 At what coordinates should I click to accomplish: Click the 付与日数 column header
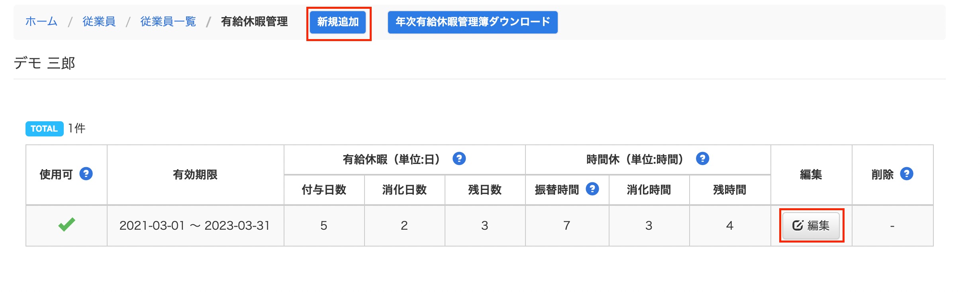pos(324,190)
